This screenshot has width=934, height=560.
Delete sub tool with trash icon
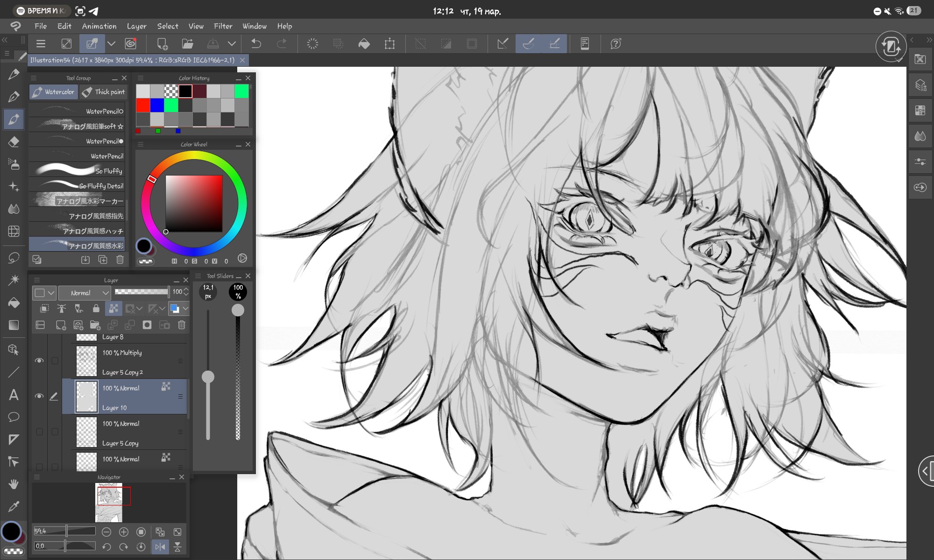120,259
